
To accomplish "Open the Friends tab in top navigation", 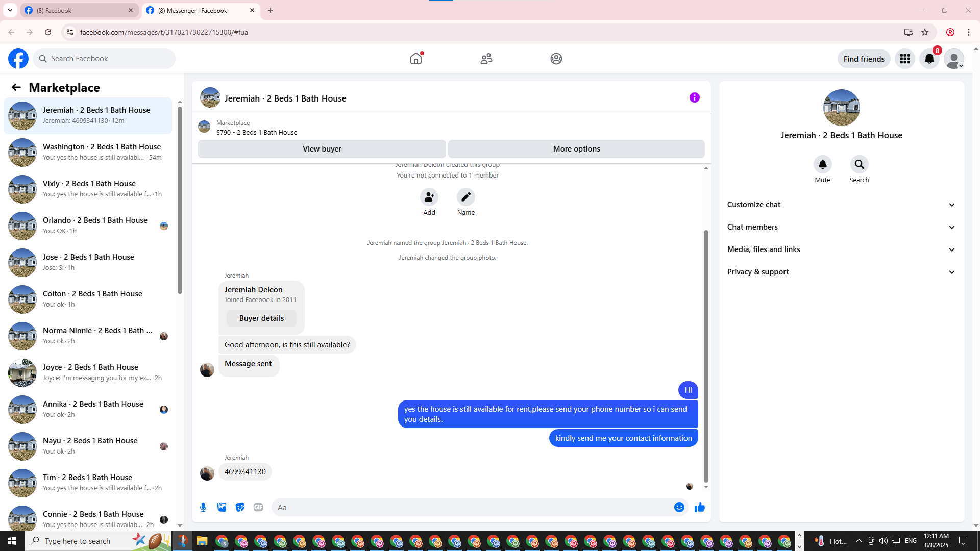I will click(x=486, y=59).
